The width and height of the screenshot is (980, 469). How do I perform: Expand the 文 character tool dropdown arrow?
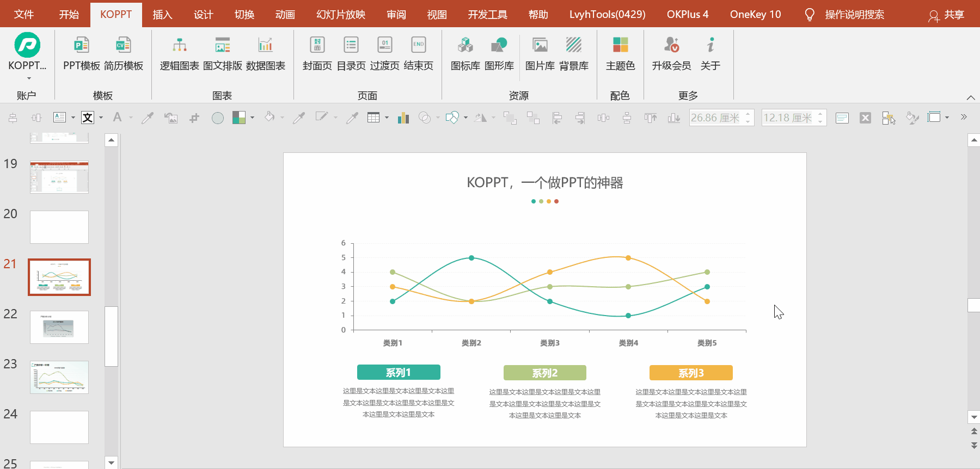[101, 118]
